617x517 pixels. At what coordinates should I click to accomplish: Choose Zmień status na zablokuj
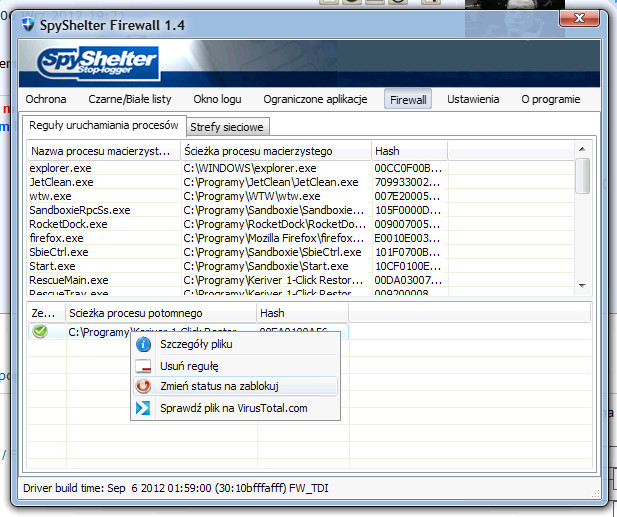pos(235,386)
